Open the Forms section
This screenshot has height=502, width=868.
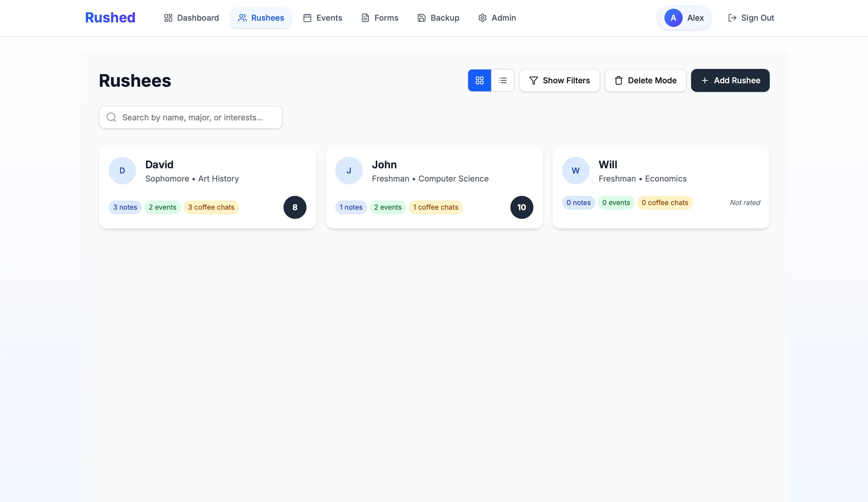pyautogui.click(x=380, y=18)
